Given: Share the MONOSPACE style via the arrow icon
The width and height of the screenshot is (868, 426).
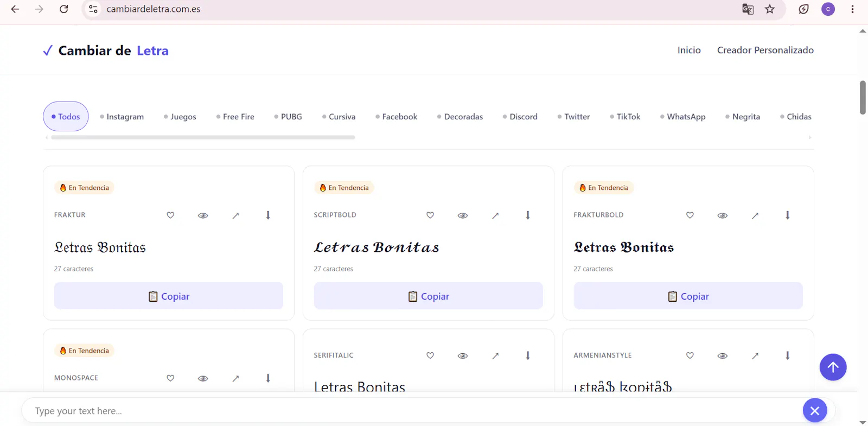Looking at the screenshot, I should pyautogui.click(x=235, y=378).
